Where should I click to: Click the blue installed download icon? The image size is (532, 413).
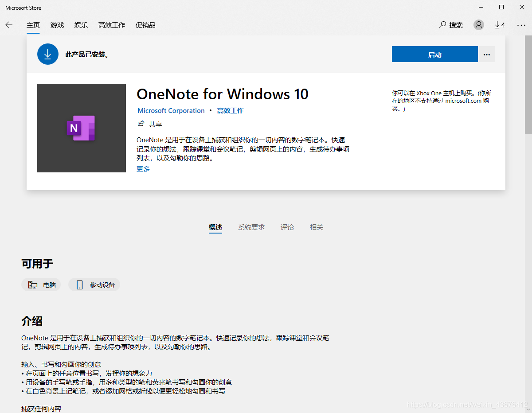coord(48,54)
